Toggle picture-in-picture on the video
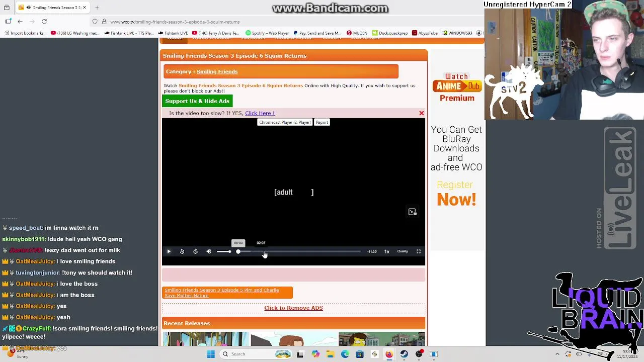The height and width of the screenshot is (362, 644). [x=413, y=212]
